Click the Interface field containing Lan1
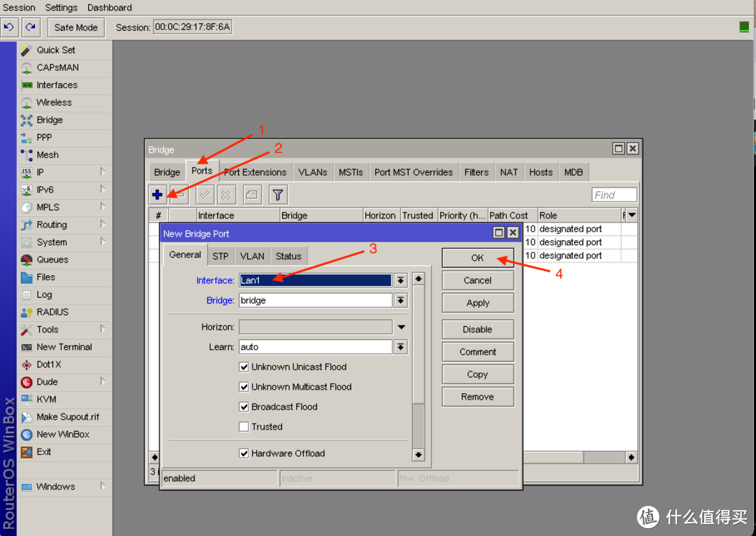The image size is (756, 536). (x=315, y=281)
